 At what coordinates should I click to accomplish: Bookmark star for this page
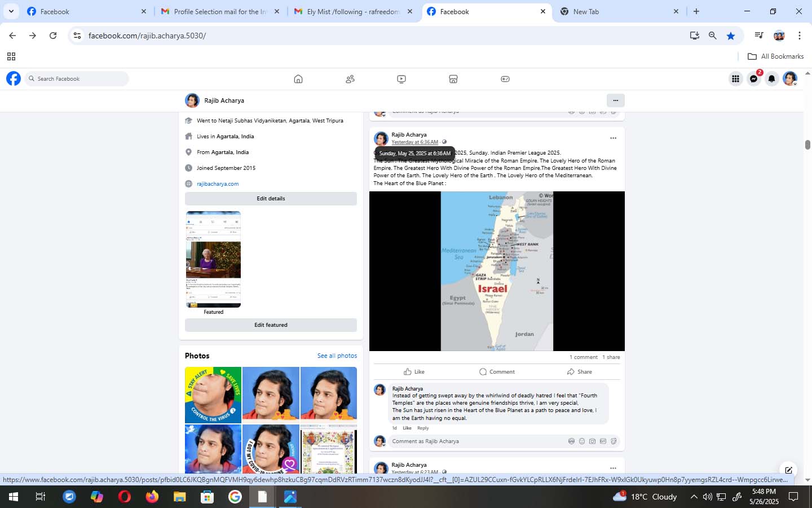[731, 36]
